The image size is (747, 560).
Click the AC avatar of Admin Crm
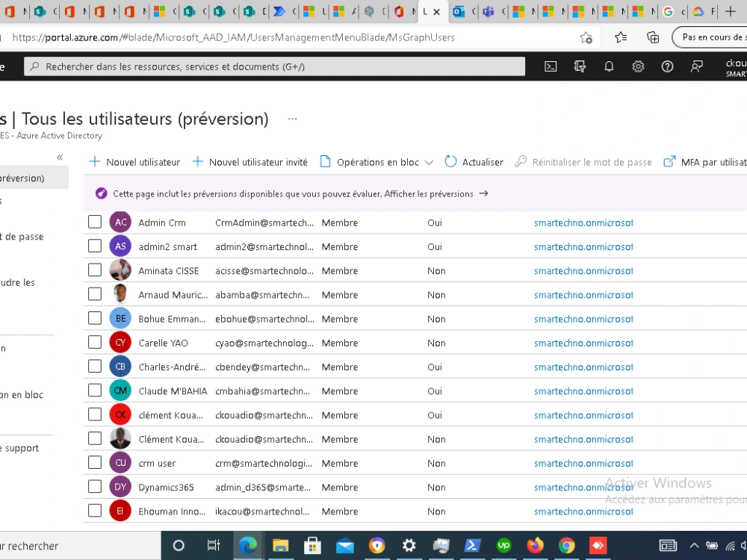120,222
